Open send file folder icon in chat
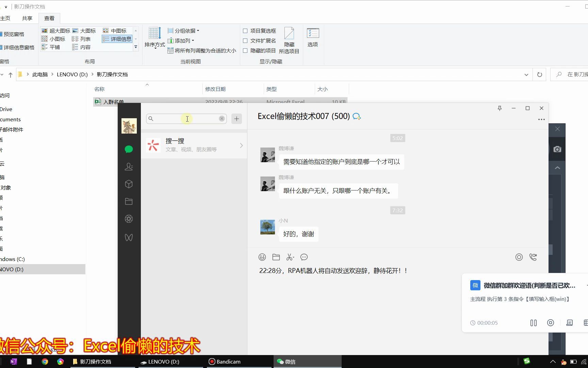 pyautogui.click(x=276, y=257)
